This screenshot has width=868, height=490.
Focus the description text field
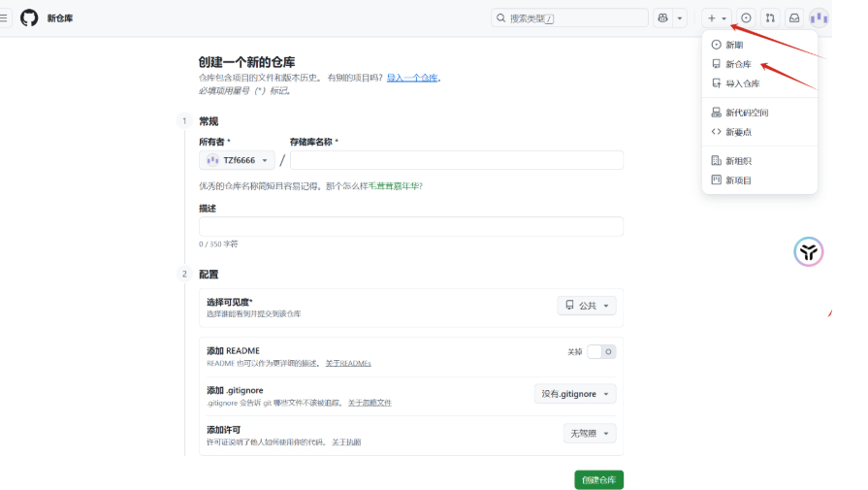click(411, 226)
